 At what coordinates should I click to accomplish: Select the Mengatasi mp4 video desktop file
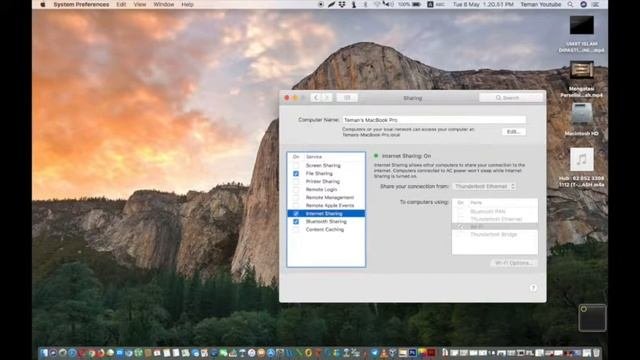click(x=582, y=71)
